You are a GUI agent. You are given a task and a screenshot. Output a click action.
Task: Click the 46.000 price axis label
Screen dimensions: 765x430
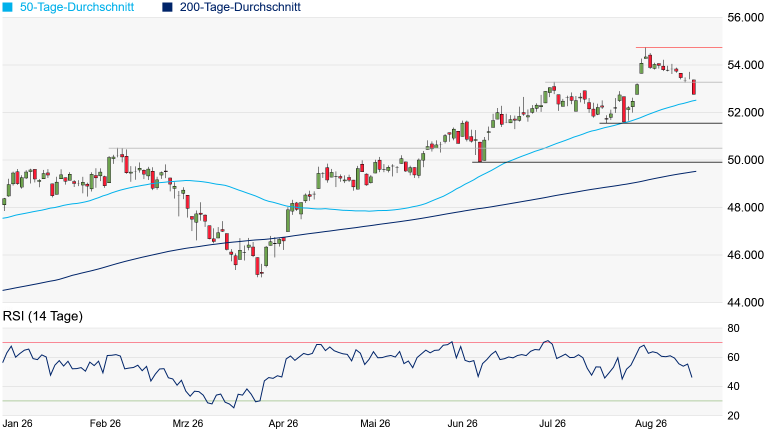pyautogui.click(x=745, y=255)
